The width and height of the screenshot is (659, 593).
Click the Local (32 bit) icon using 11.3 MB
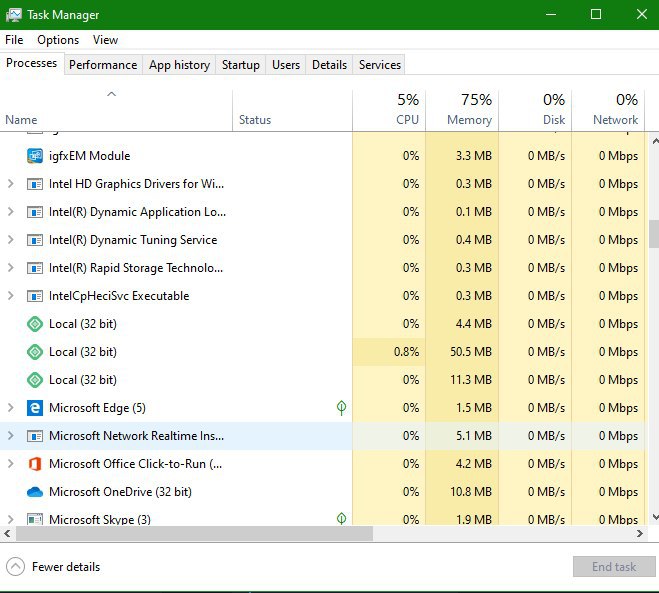tap(35, 380)
